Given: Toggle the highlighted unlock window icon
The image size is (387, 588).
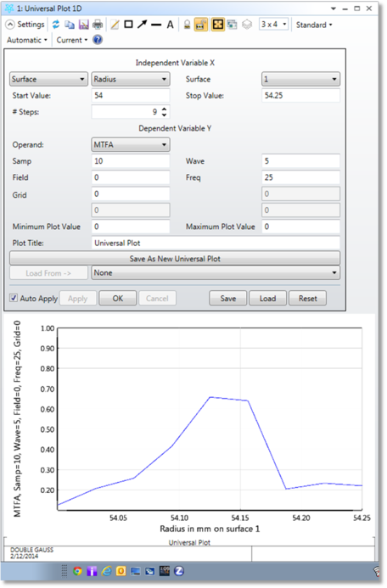Looking at the screenshot, I should 201,25.
